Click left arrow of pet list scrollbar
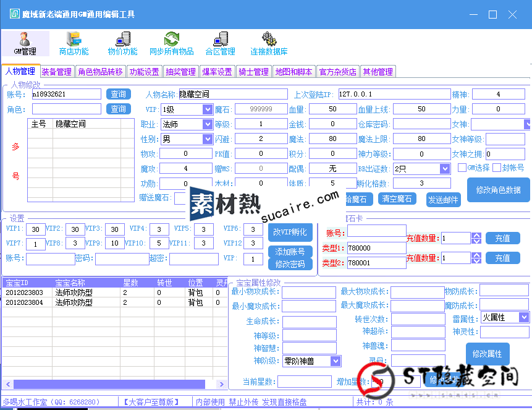This screenshot has width=532, height=410. 8,384
